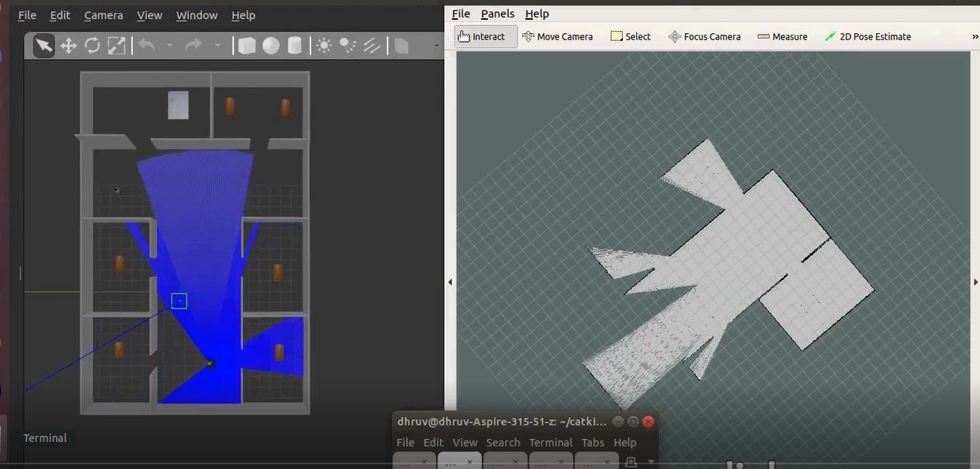Open the Gazebo undo history dropdown
This screenshot has height=469, width=980.
[x=169, y=46]
